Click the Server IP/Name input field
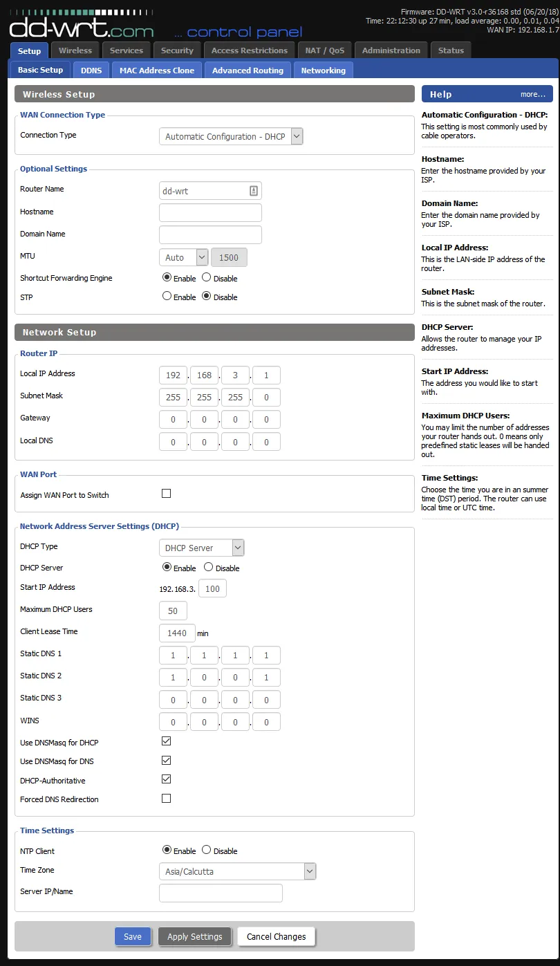Screen dimensions: 560x966 (221, 893)
